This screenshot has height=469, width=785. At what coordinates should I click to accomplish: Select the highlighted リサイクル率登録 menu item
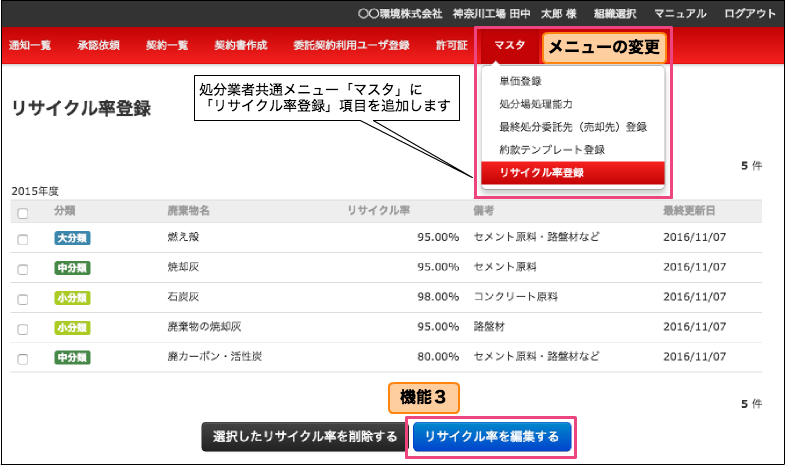click(x=541, y=173)
